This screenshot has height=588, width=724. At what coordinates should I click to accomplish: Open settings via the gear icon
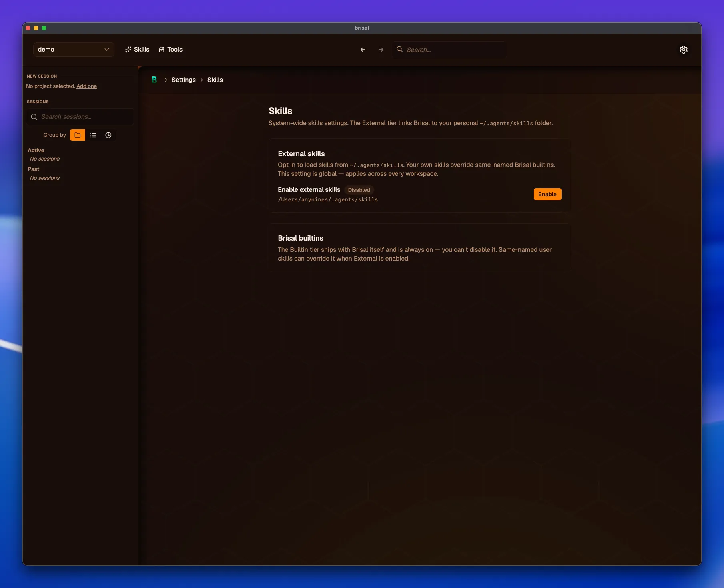(x=683, y=50)
